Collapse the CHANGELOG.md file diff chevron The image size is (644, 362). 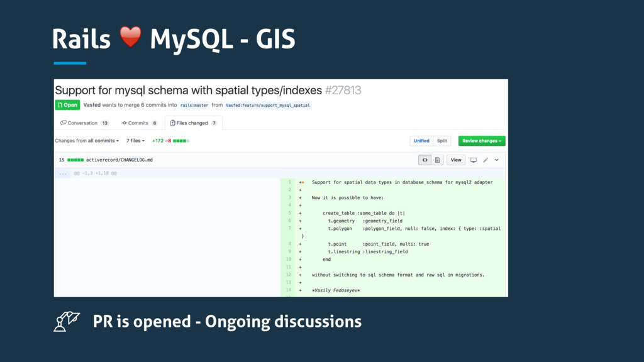tap(497, 160)
